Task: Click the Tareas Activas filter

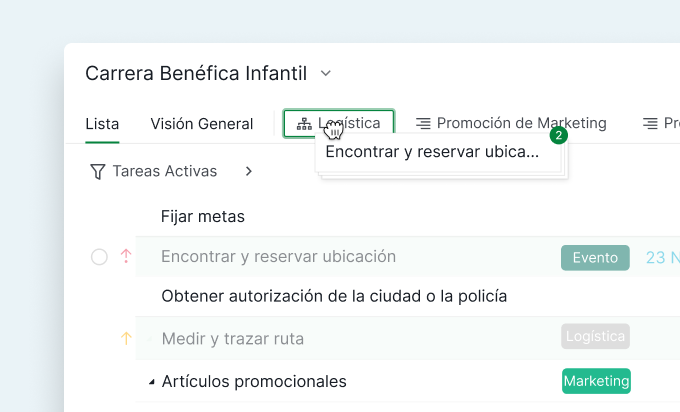Action: tap(164, 172)
